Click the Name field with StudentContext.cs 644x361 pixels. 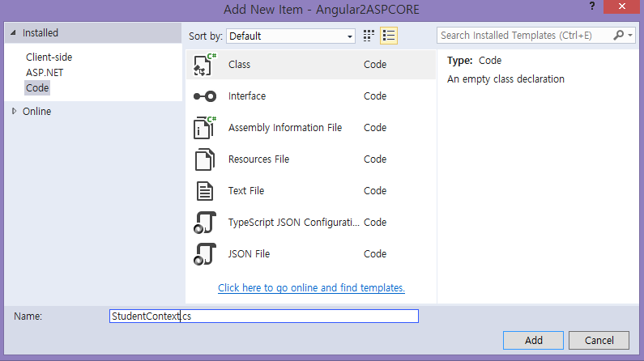click(x=264, y=316)
